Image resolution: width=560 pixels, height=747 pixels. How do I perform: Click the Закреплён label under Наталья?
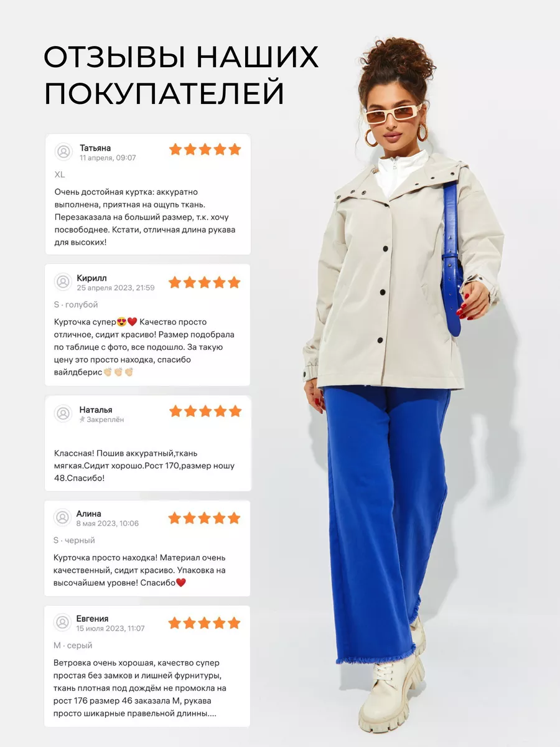105,420
